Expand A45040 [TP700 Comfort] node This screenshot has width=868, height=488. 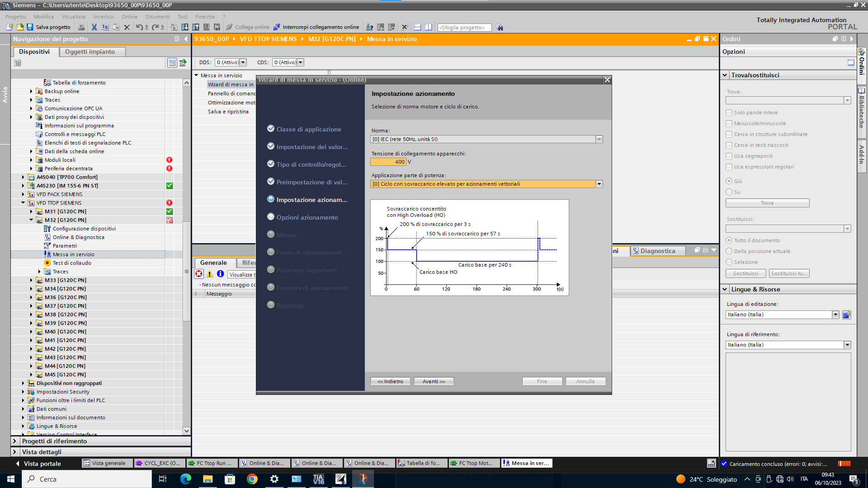point(23,177)
